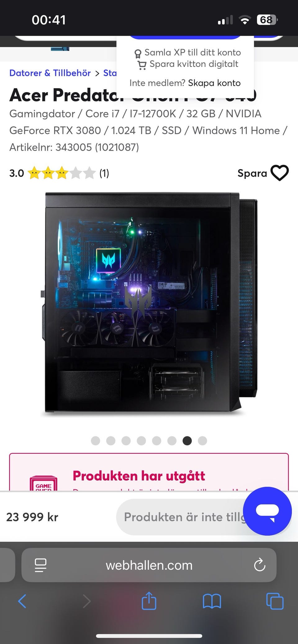Select the fourth image carousel dot
The image size is (298, 644).
[x=141, y=441]
